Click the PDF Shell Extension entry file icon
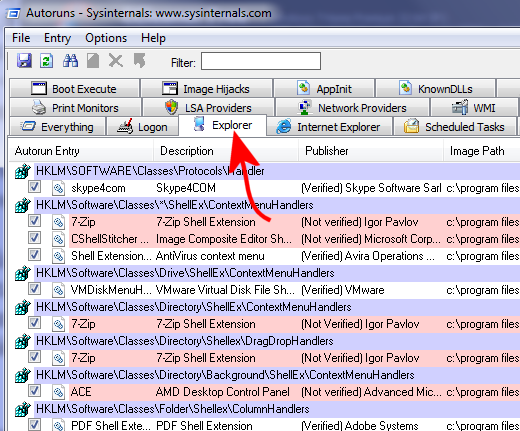 click(58, 426)
